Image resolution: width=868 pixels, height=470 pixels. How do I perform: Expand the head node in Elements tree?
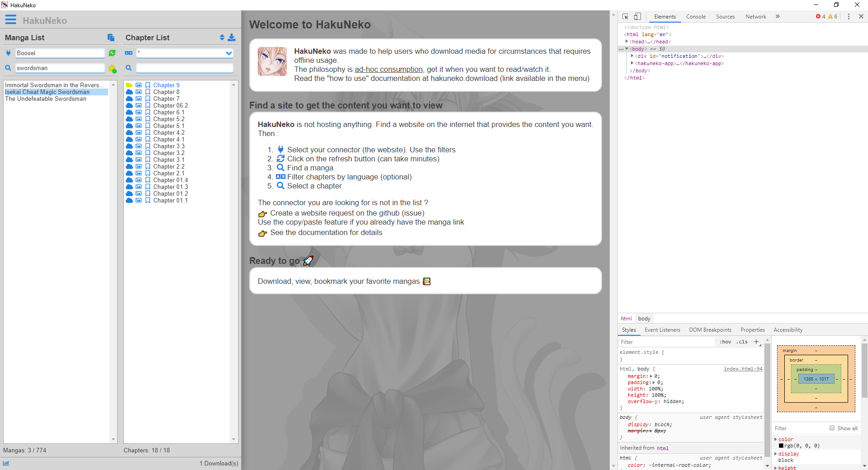(x=626, y=41)
